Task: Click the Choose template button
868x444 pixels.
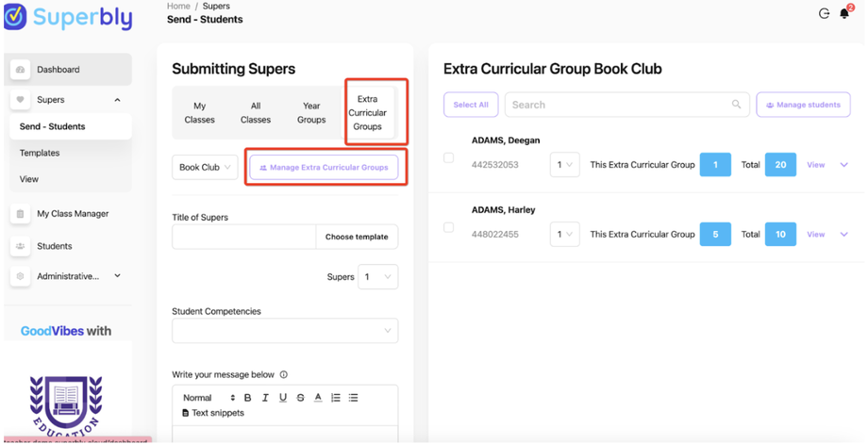Action: [x=357, y=237]
